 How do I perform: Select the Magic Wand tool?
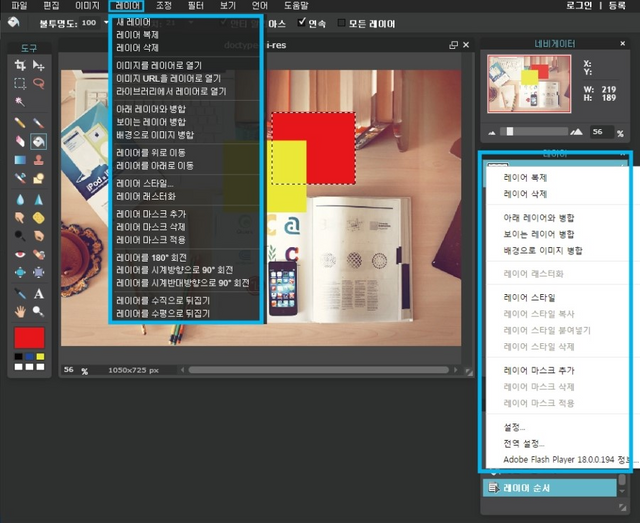coord(20,101)
